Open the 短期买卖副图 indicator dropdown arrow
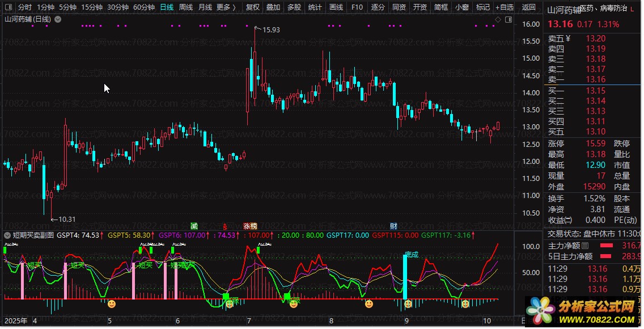644x329 pixels. coord(7,235)
